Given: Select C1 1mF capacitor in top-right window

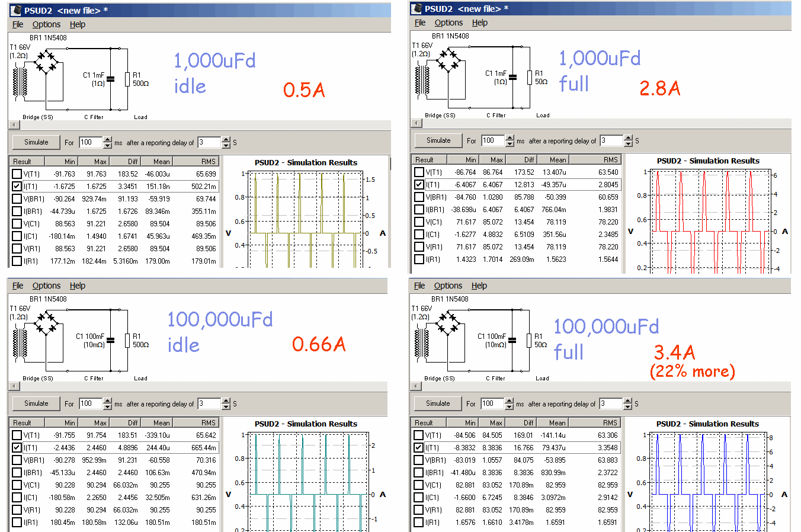Looking at the screenshot, I should (x=512, y=77).
